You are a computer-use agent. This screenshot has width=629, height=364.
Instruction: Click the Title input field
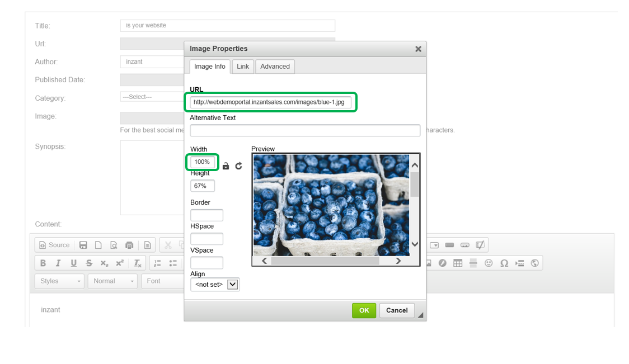tap(227, 26)
